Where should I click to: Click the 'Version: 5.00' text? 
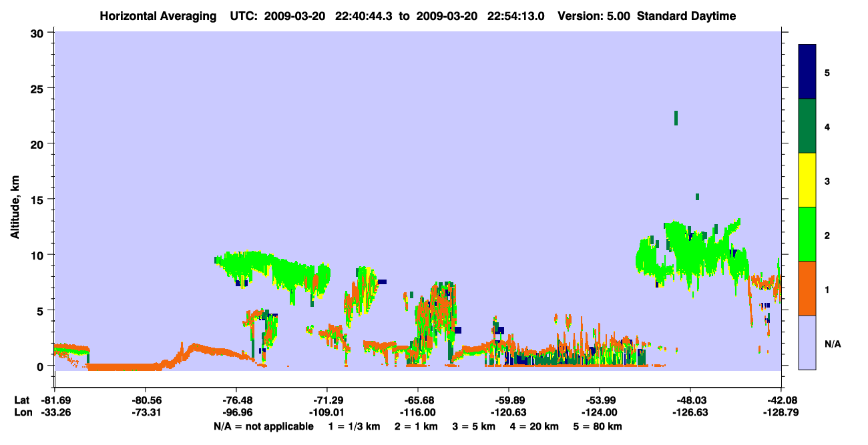point(594,16)
